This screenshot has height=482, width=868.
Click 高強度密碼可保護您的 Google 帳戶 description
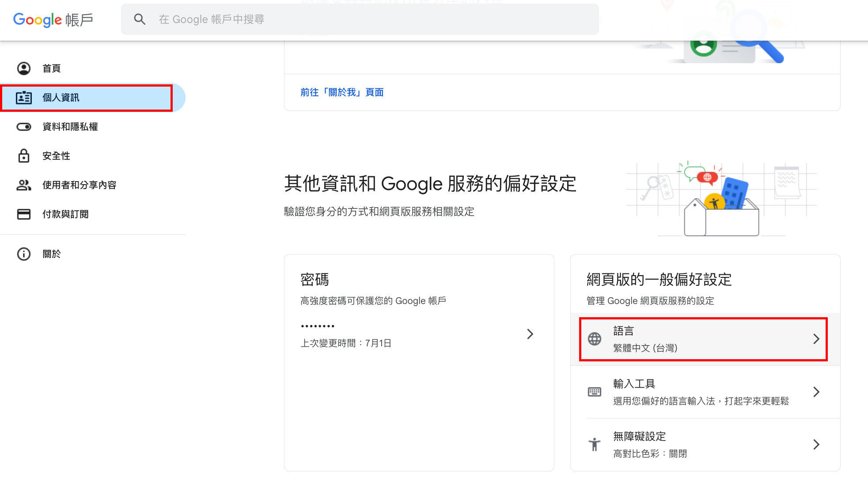(x=373, y=300)
